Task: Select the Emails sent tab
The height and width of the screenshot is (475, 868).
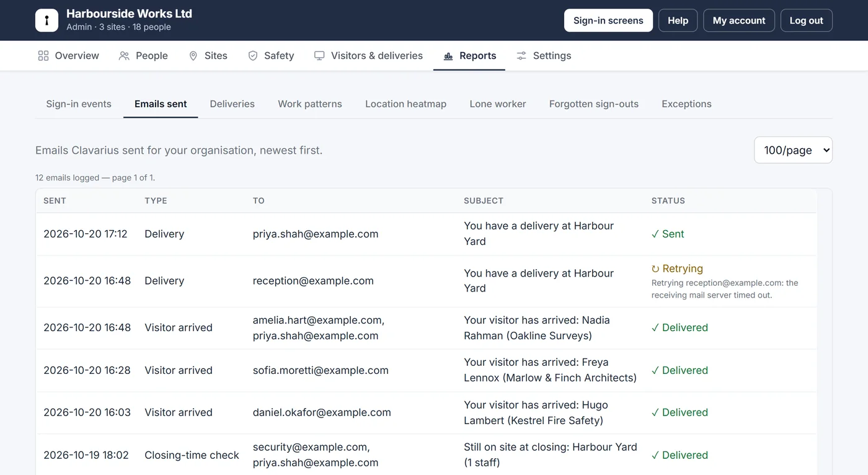Action: pyautogui.click(x=161, y=104)
